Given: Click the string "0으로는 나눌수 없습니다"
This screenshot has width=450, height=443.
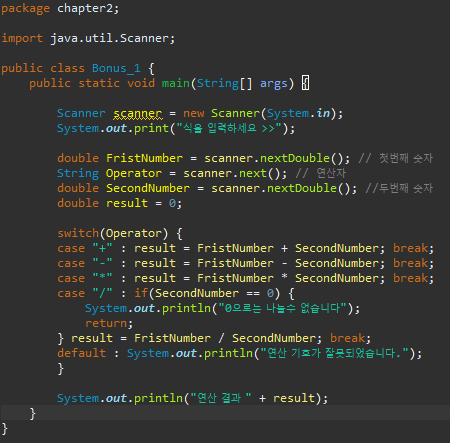Looking at the screenshot, I should tap(283, 308).
